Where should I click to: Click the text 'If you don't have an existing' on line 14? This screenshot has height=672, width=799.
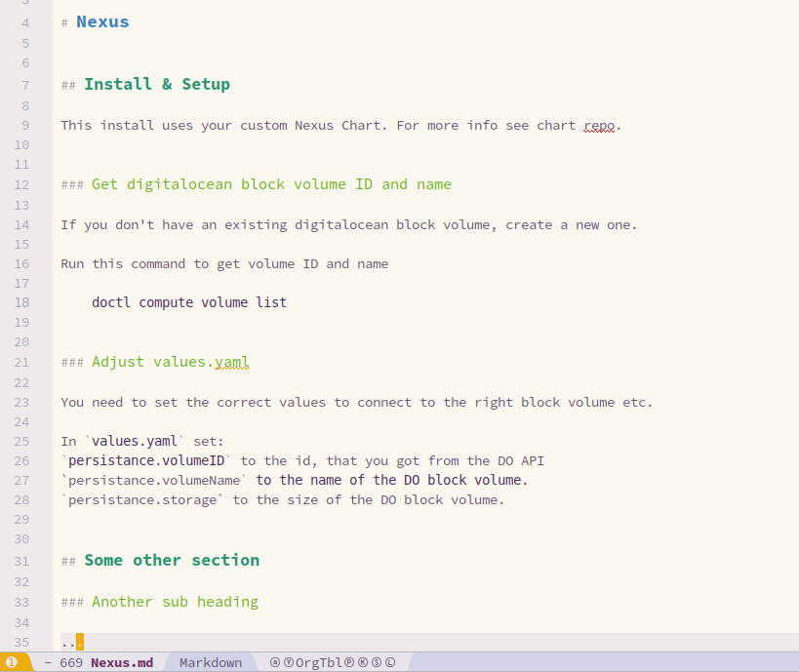pos(174,225)
